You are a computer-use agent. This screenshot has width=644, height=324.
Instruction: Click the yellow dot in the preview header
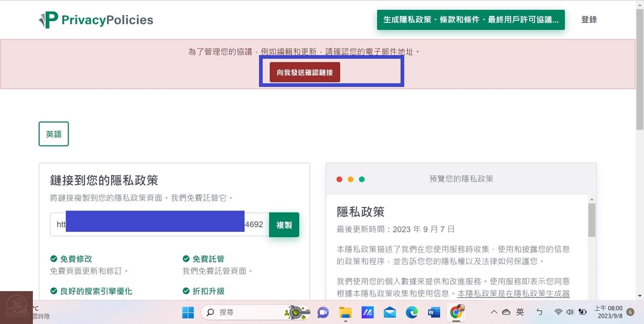pyautogui.click(x=350, y=179)
